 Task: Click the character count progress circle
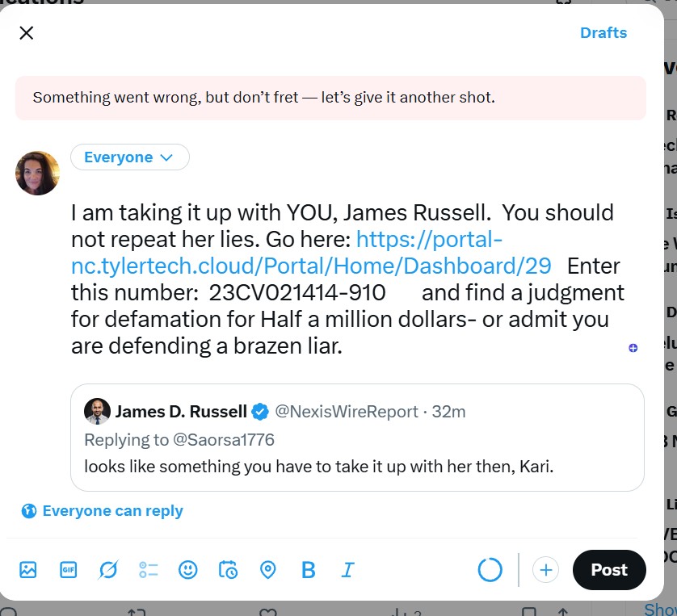point(490,570)
